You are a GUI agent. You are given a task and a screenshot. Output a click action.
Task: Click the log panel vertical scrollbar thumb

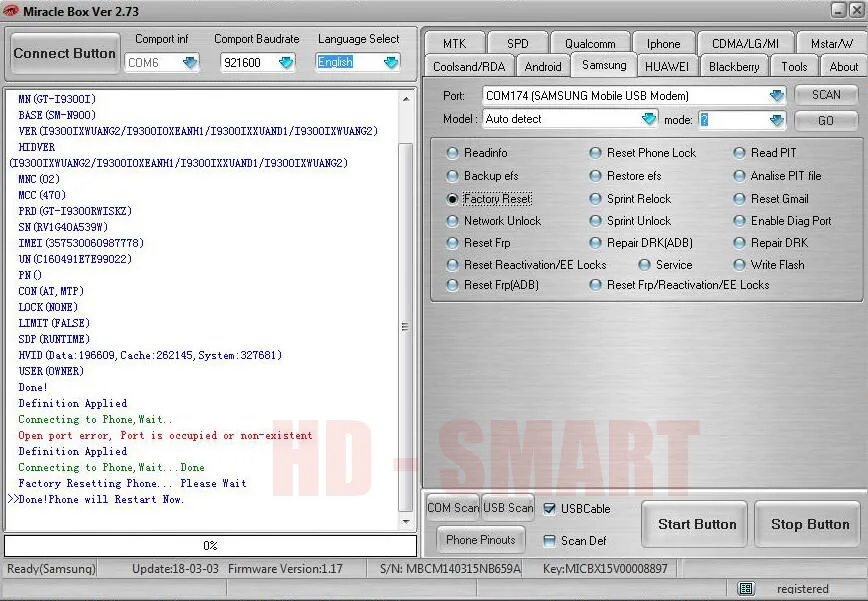[406, 327]
